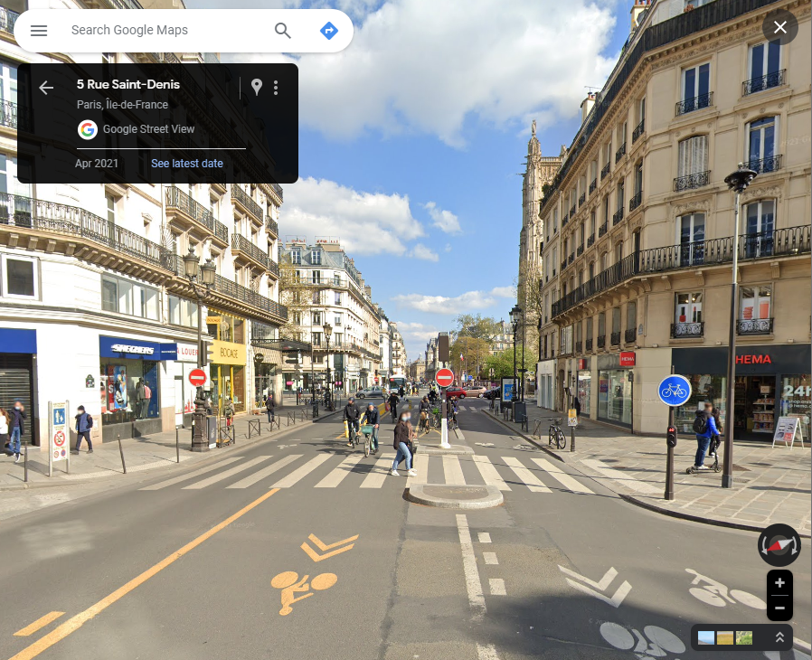Rotate view counterclockwise via compass left arrow
This screenshot has width=812, height=660.
(x=764, y=547)
